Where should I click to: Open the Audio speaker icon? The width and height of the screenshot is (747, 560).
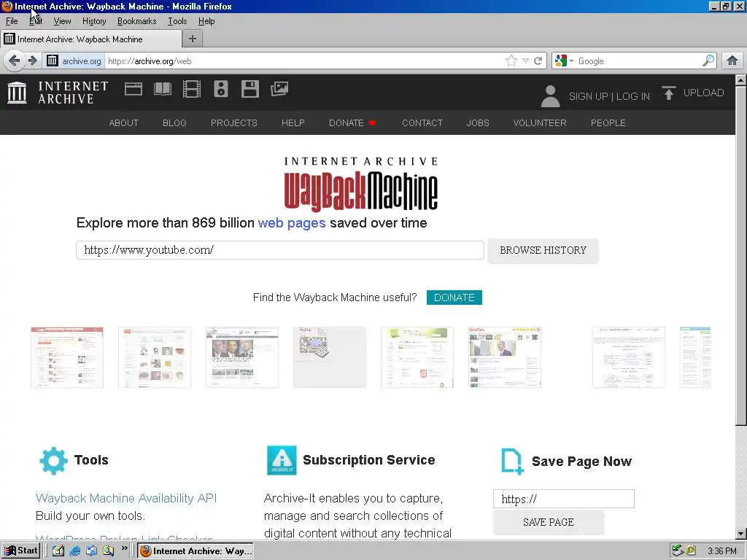221,89
